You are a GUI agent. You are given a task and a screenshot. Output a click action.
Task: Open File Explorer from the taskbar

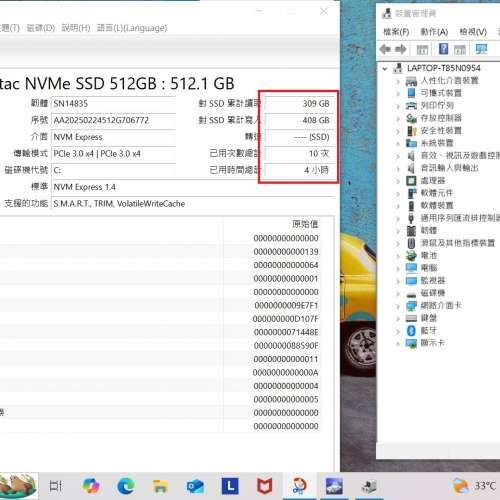click(161, 486)
